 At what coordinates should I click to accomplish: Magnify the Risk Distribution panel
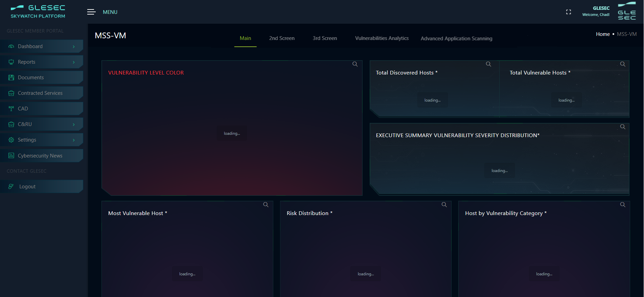point(444,205)
